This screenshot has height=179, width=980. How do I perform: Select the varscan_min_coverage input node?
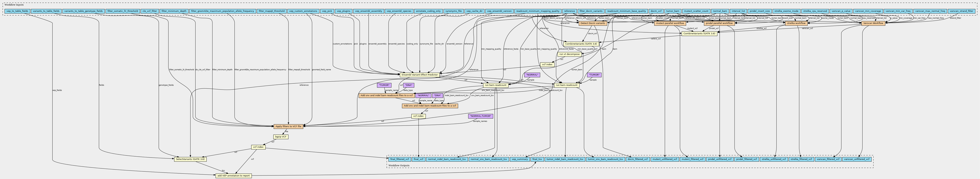click(x=868, y=11)
